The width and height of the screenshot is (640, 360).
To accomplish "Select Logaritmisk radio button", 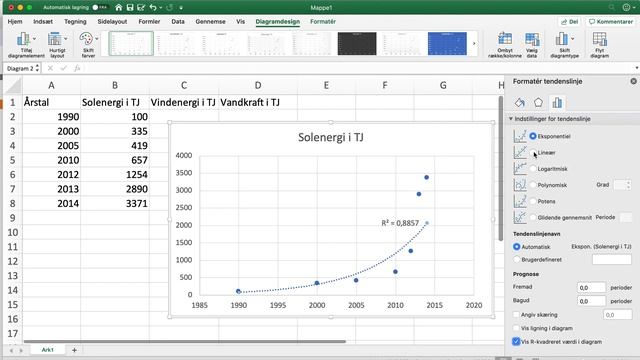I will coord(533,169).
